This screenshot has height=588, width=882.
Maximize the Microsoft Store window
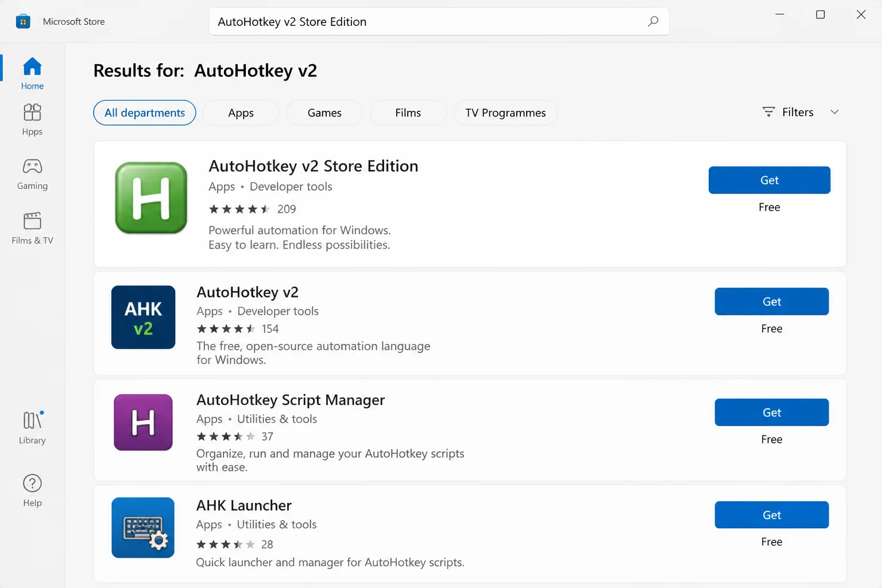tap(821, 14)
